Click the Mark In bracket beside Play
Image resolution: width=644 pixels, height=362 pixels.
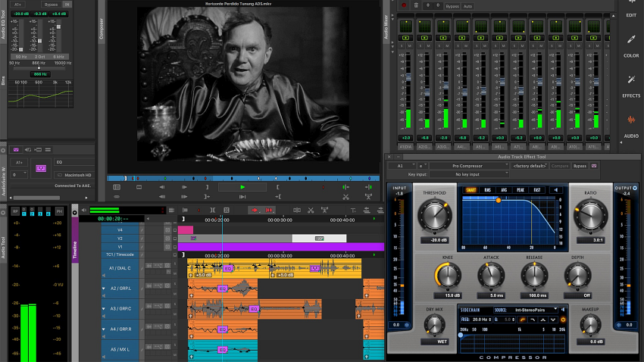[278, 187]
